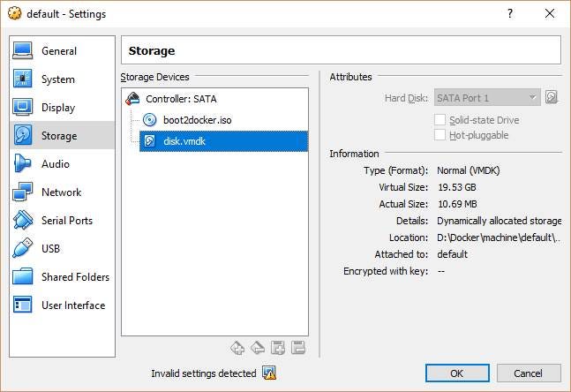
Task: Switch to the User Interface settings page
Action: point(63,305)
